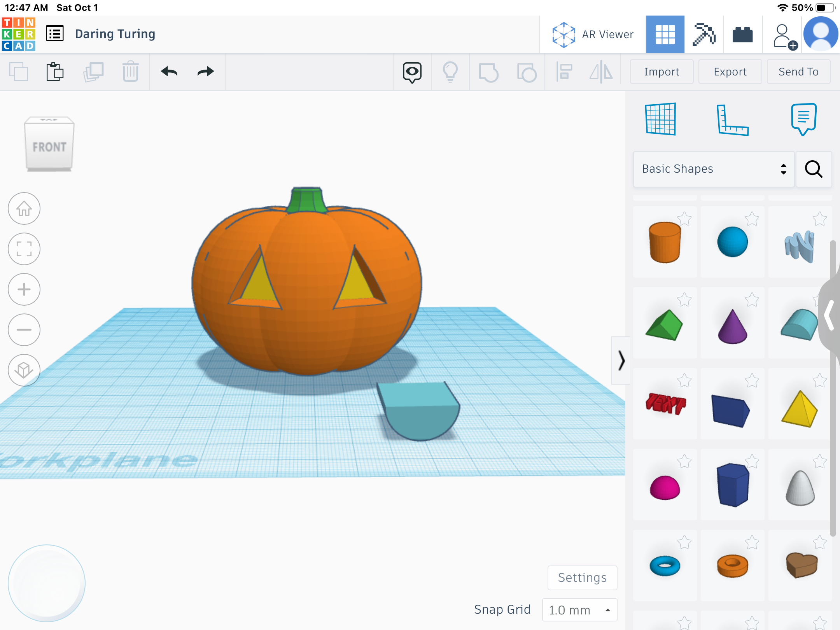Image resolution: width=840 pixels, height=630 pixels.
Task: Open the Notes tool
Action: 803,119
